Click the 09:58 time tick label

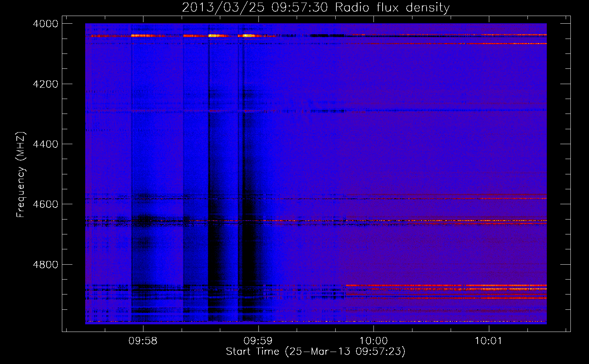(x=143, y=341)
